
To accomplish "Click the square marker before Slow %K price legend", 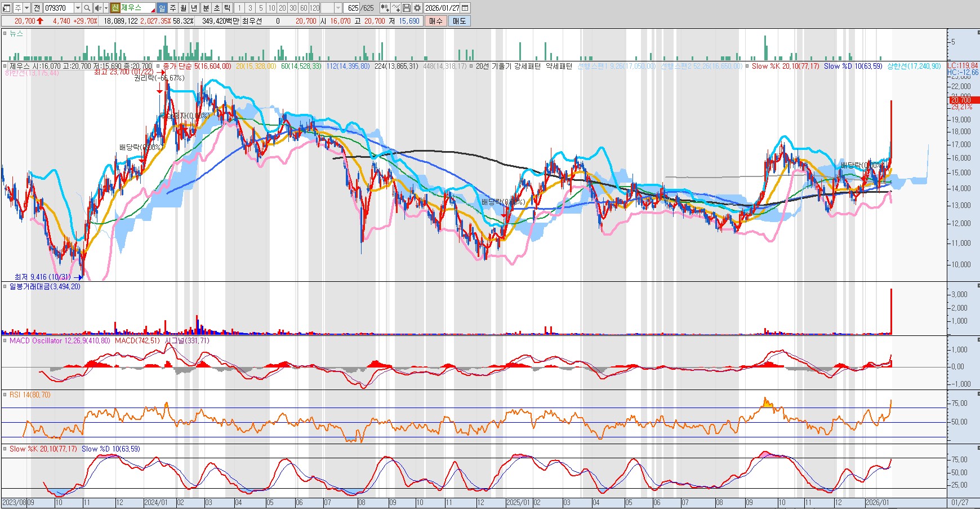I will (x=747, y=66).
